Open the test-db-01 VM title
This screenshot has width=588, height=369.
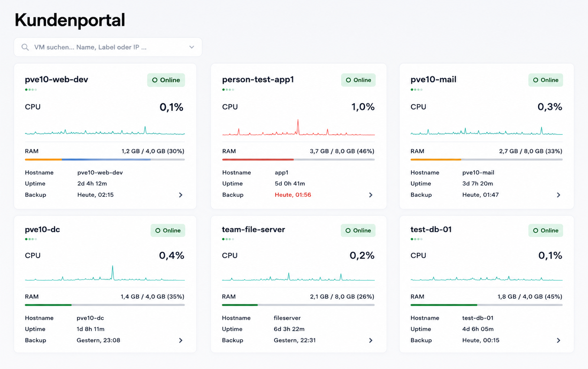click(431, 229)
